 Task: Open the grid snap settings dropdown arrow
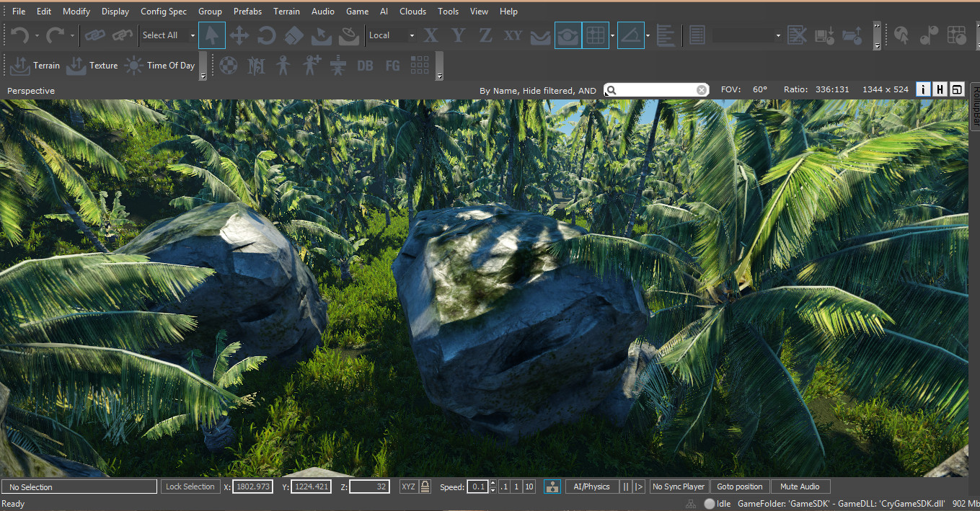point(612,35)
